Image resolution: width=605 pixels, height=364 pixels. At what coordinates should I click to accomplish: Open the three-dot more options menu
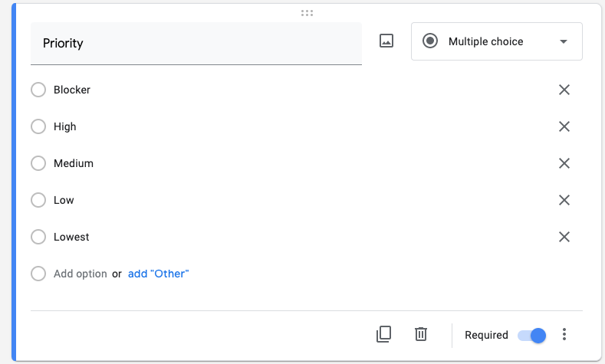tap(564, 334)
